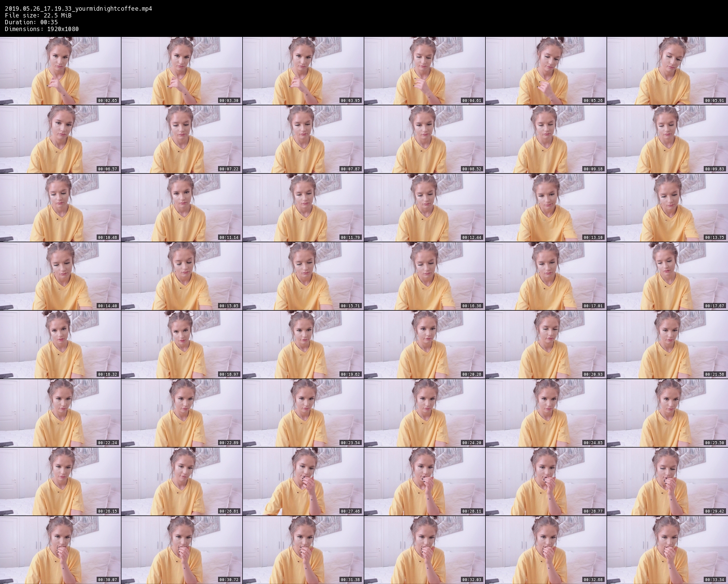Click the frame tile at 00:32.03
This screenshot has height=584, width=728.
(424, 550)
